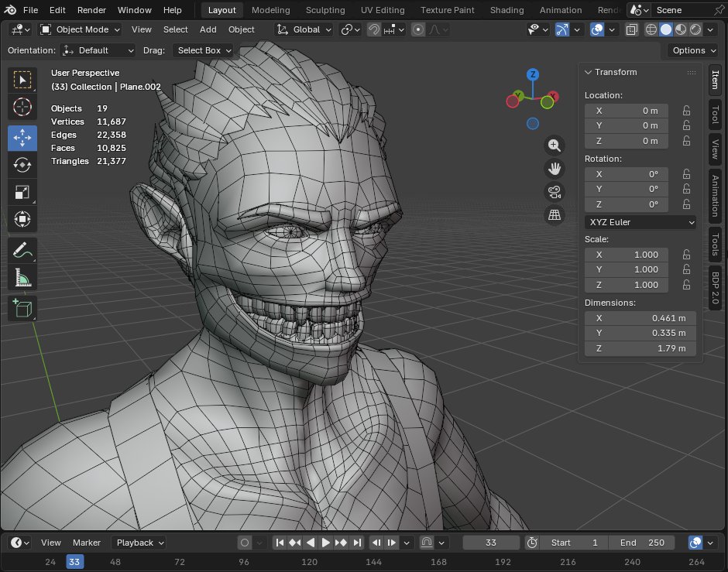
Task: Toggle viewport gizmos display
Action: point(561,29)
